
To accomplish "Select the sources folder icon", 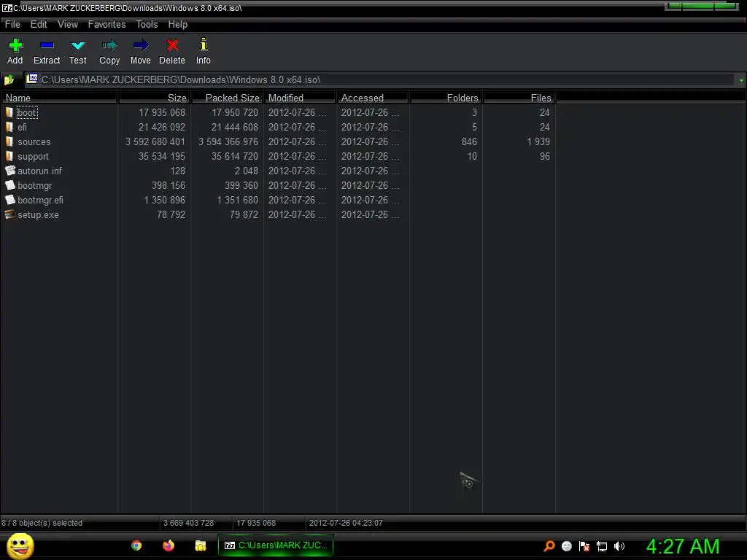I will point(9,142).
